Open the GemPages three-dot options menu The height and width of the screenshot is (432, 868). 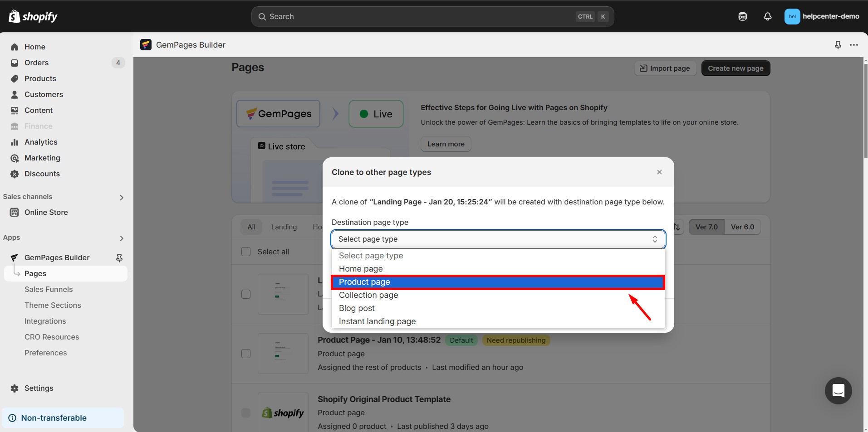tap(854, 44)
